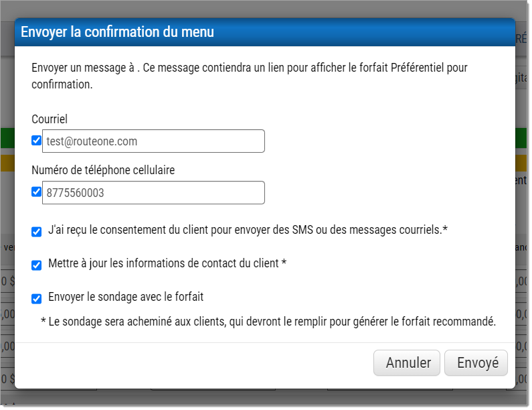
Task: Click the 'J'ai reçu le consentement' label text
Action: [248, 230]
